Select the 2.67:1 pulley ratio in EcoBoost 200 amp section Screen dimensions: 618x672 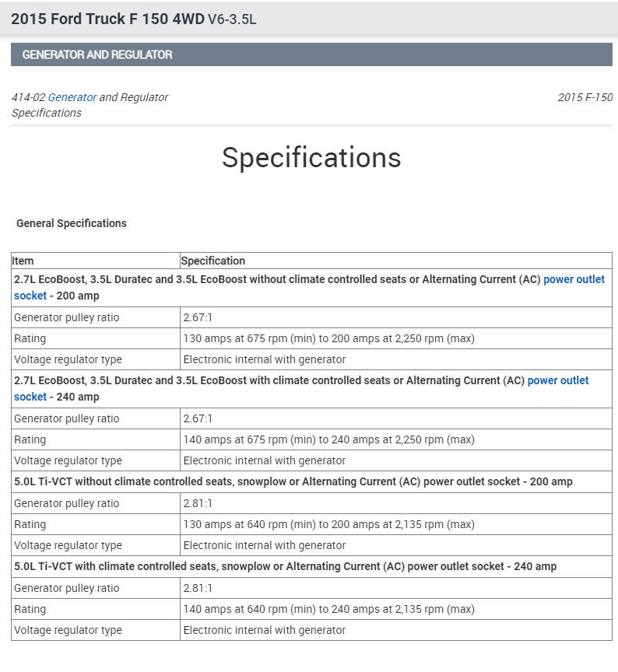(198, 317)
